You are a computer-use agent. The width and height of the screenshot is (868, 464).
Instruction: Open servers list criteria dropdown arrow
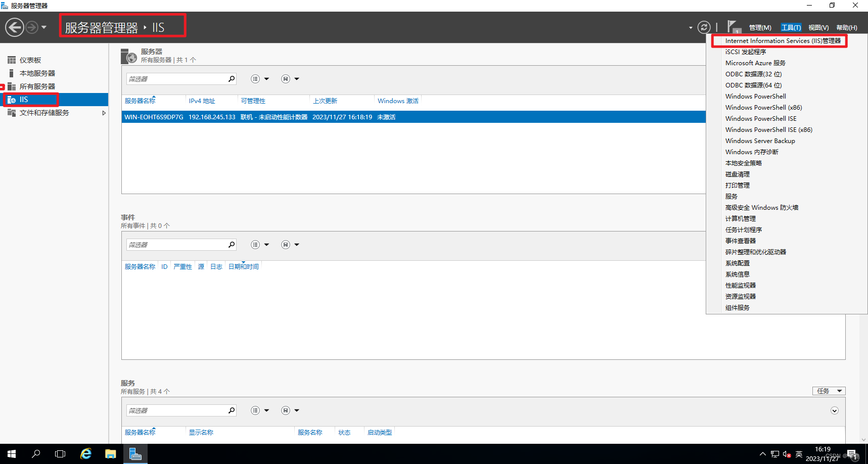(x=266, y=79)
